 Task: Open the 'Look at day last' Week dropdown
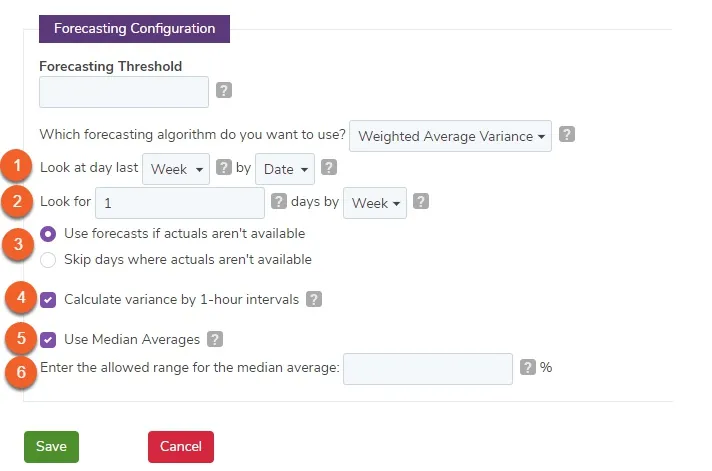click(x=176, y=169)
